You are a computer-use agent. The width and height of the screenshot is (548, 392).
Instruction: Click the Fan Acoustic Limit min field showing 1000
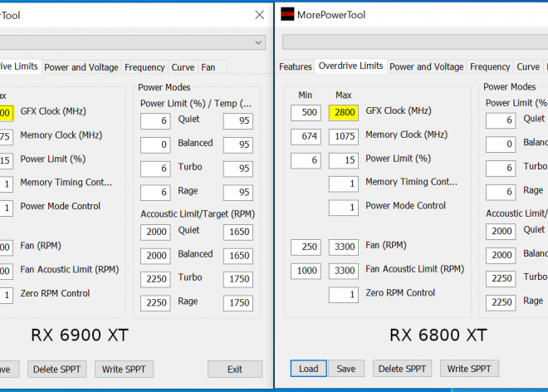(x=306, y=271)
